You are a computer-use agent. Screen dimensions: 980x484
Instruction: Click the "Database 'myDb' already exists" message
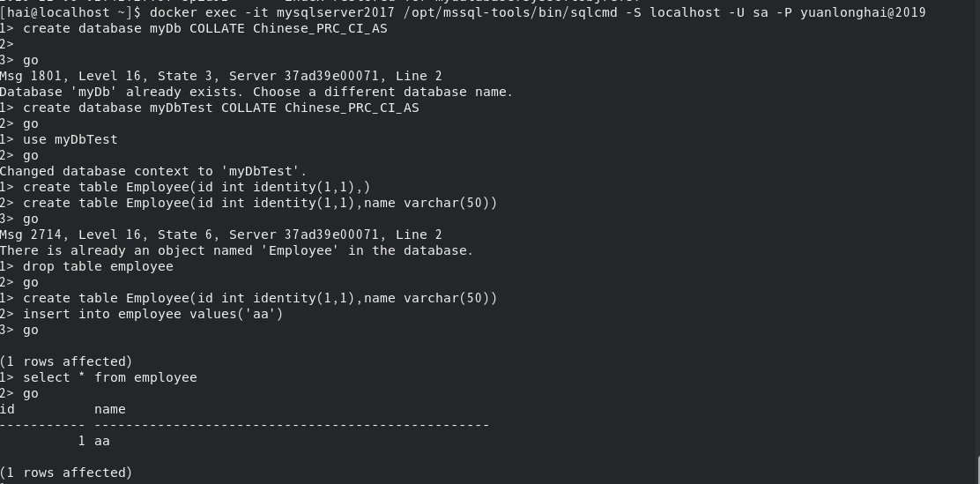click(256, 92)
